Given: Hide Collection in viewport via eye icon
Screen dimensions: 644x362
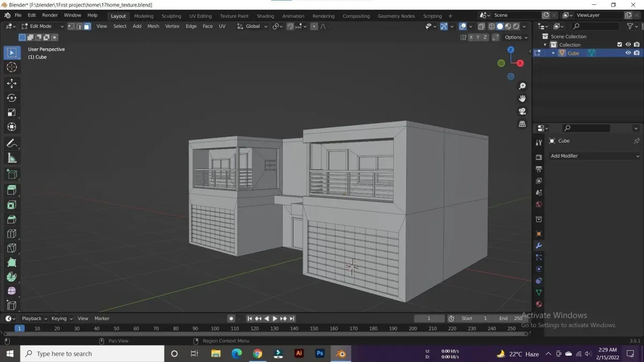Looking at the screenshot, I should click(628, 45).
